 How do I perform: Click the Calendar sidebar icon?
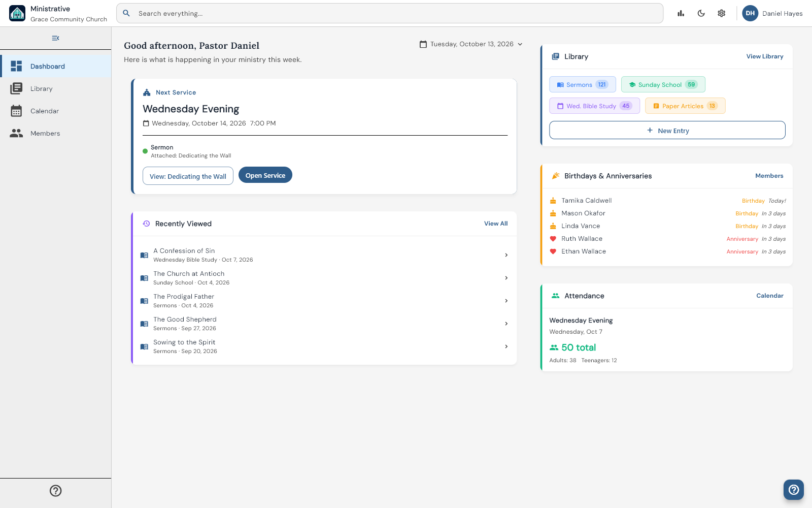(x=16, y=111)
